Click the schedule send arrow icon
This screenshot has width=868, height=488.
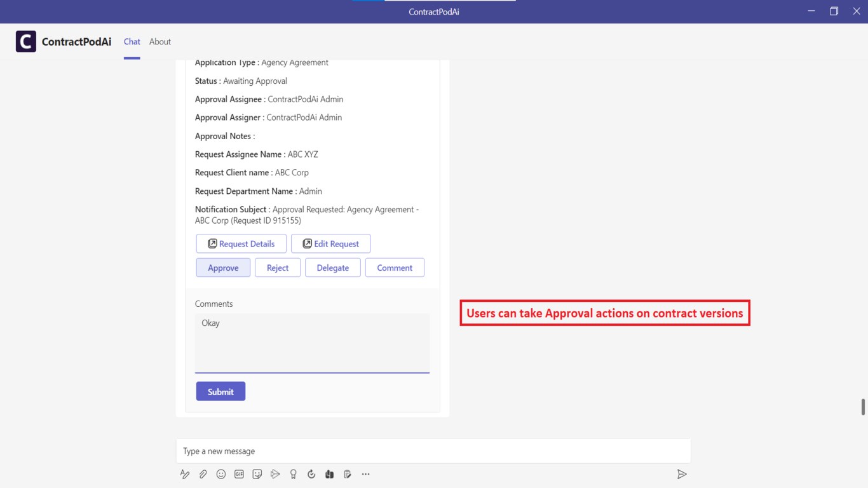click(275, 474)
